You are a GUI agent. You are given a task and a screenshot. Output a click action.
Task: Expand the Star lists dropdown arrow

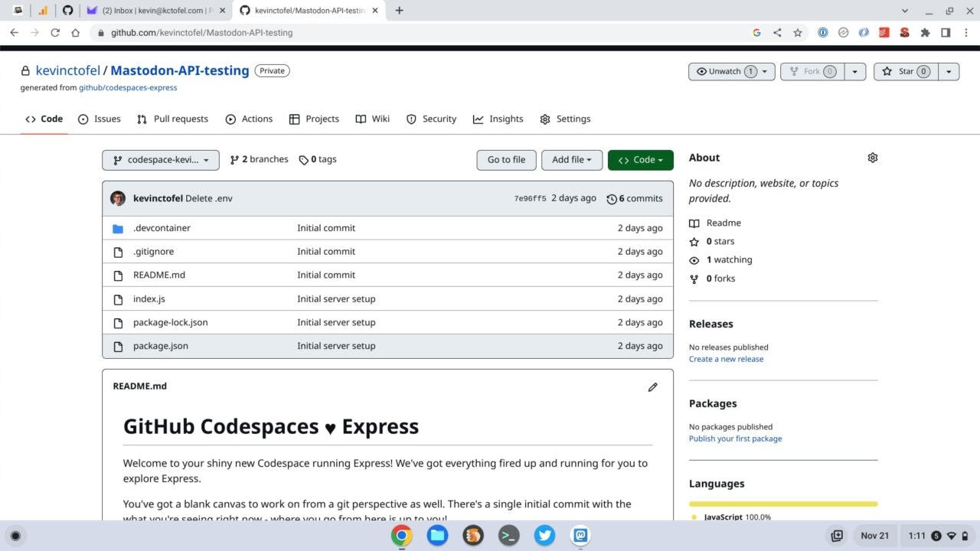[949, 71]
